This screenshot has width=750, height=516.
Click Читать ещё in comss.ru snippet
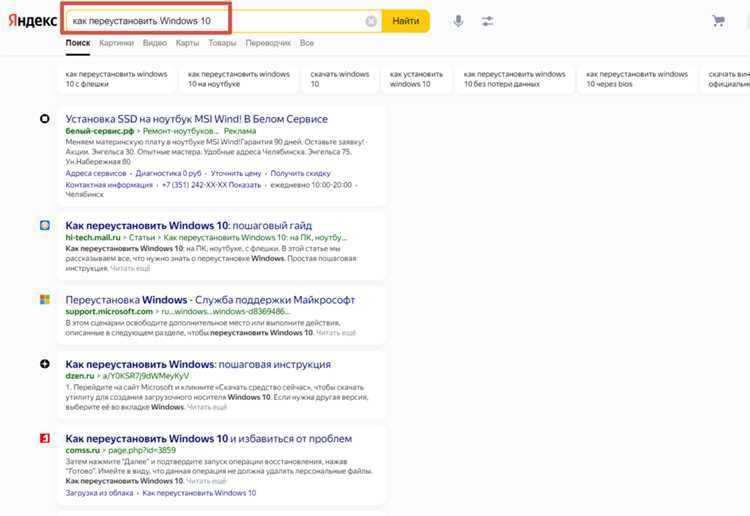[206, 481]
